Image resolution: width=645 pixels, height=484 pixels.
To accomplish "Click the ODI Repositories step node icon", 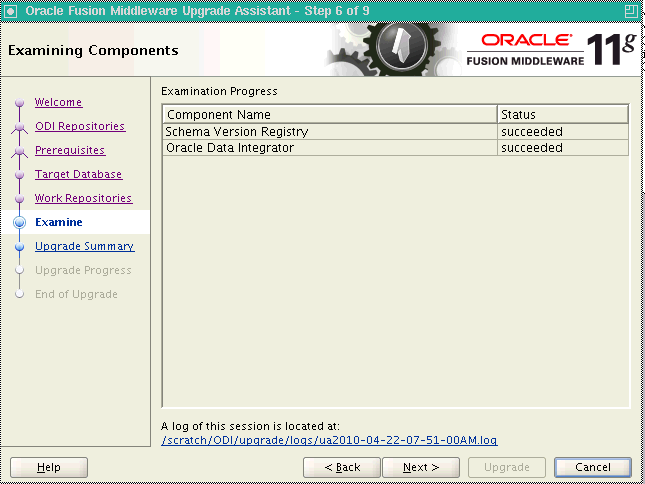I will [x=20, y=127].
